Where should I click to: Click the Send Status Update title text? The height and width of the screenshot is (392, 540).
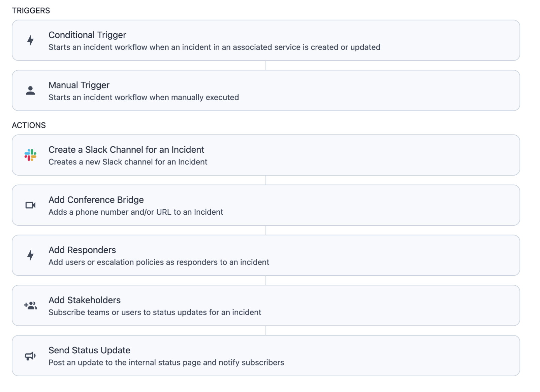[x=89, y=350]
